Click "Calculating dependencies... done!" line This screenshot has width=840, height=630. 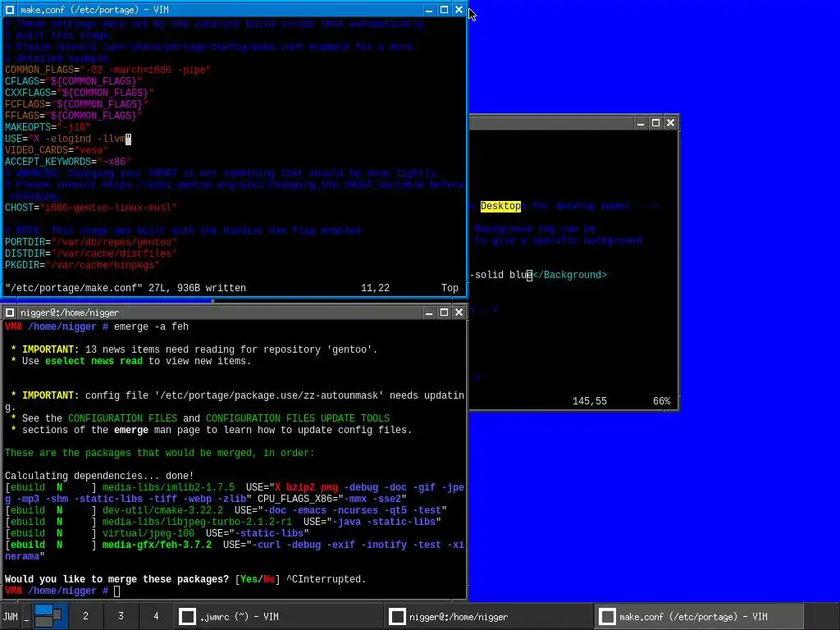(x=99, y=477)
